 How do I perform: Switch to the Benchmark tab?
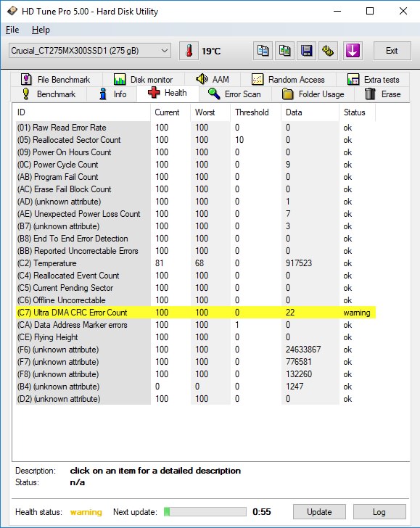pos(49,94)
